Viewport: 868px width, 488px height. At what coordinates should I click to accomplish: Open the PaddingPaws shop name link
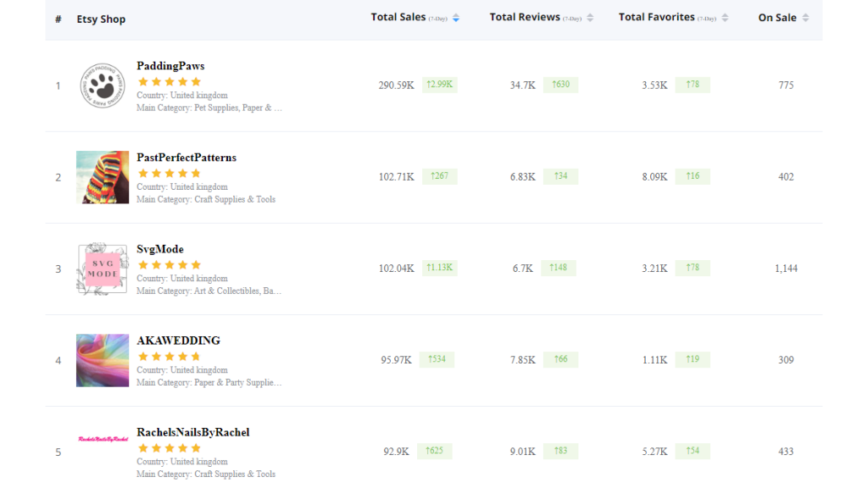point(170,66)
